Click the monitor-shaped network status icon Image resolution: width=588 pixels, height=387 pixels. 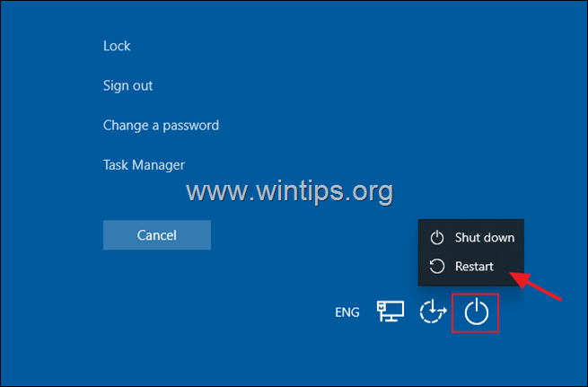click(x=391, y=311)
